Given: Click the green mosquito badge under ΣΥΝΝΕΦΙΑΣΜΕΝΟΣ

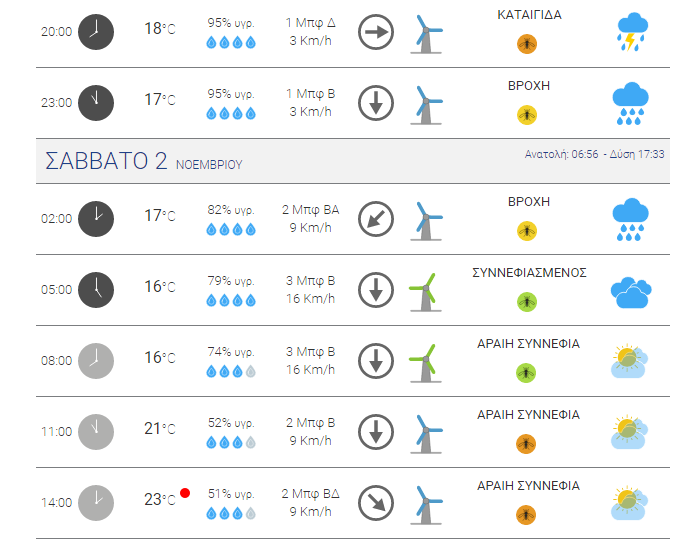Looking at the screenshot, I should (527, 302).
